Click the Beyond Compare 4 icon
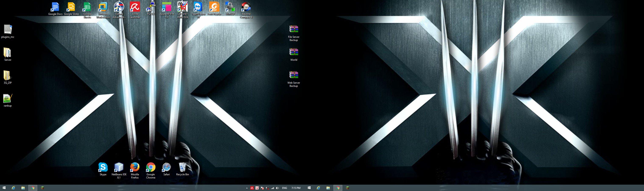644x191 pixels. 246,7
